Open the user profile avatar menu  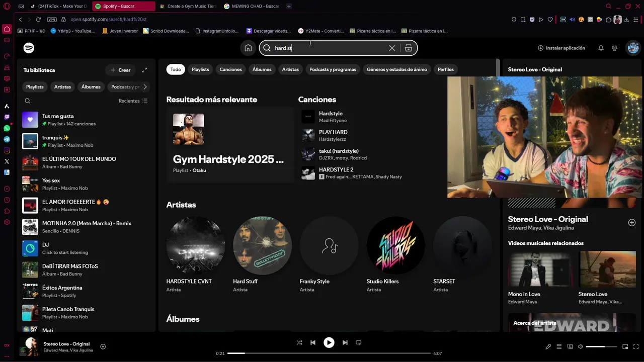point(633,48)
